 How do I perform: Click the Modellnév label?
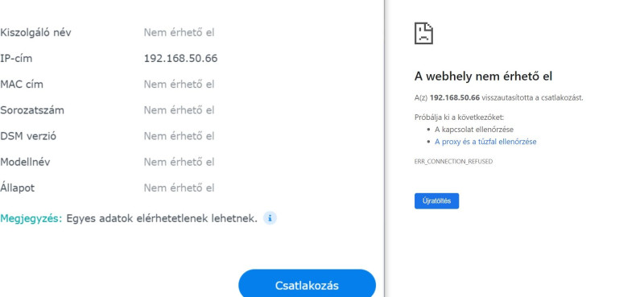25,162
